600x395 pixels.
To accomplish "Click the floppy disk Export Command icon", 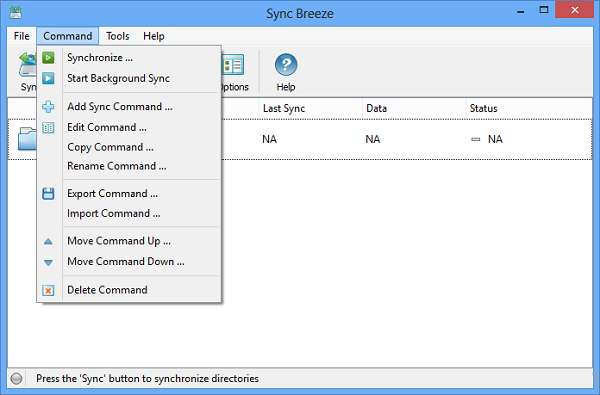I will [48, 194].
